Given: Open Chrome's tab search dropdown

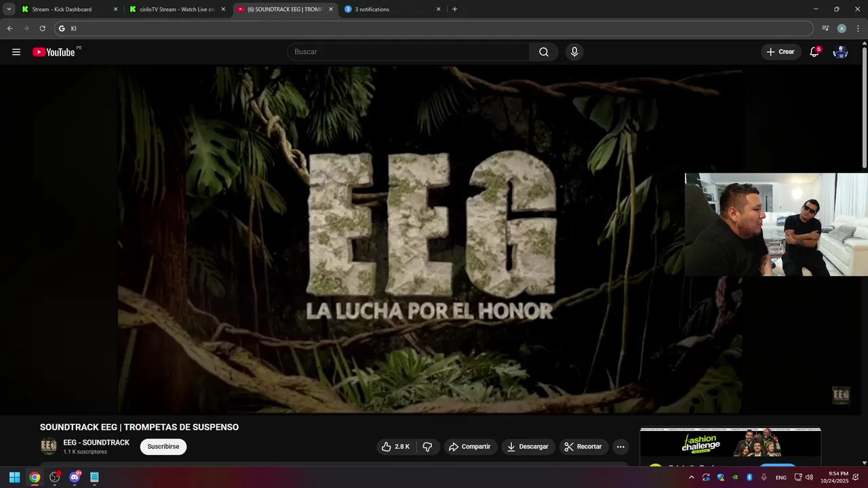Looking at the screenshot, I should click(x=9, y=9).
